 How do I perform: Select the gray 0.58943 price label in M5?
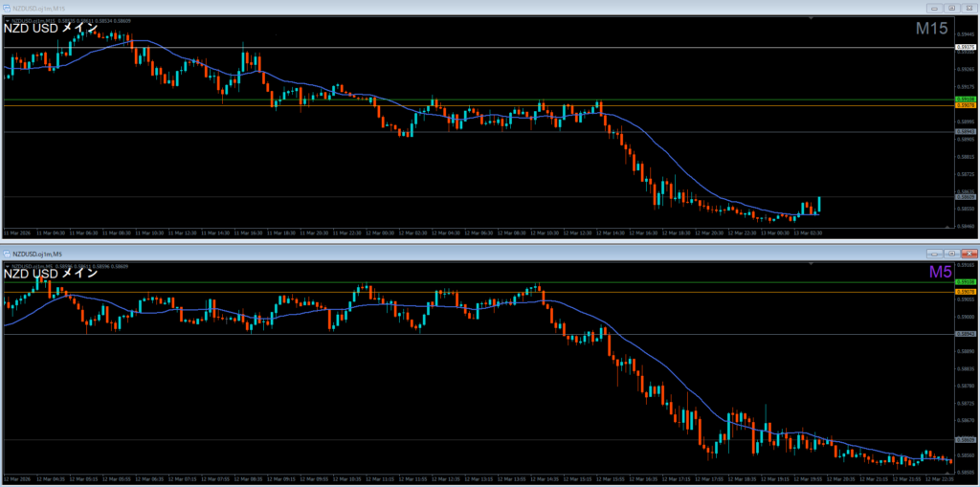pos(967,334)
